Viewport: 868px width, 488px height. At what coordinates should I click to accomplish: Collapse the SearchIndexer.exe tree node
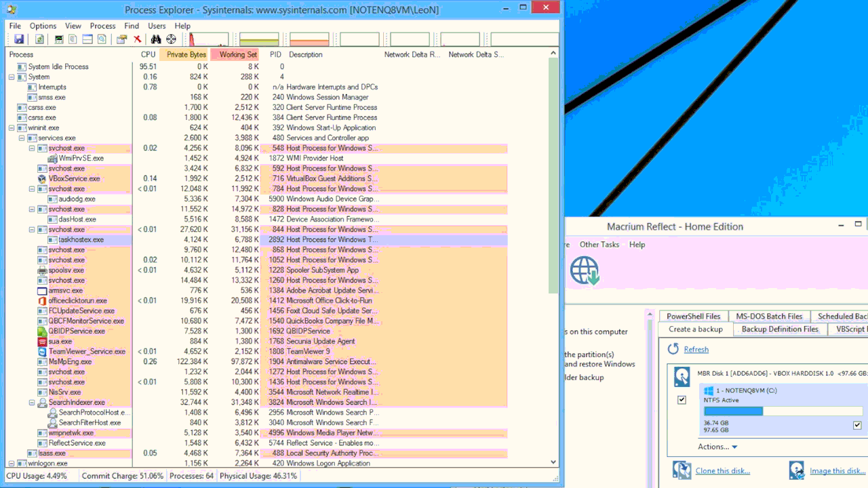(32, 403)
